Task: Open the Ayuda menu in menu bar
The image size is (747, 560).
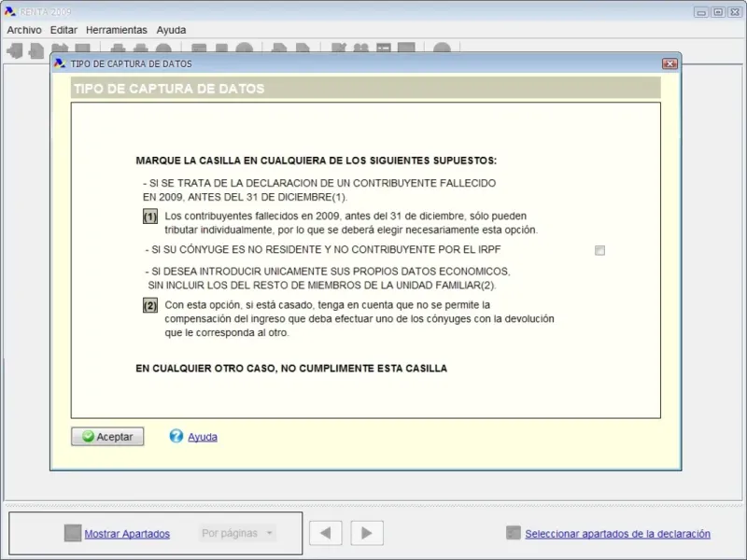Action: pyautogui.click(x=171, y=30)
